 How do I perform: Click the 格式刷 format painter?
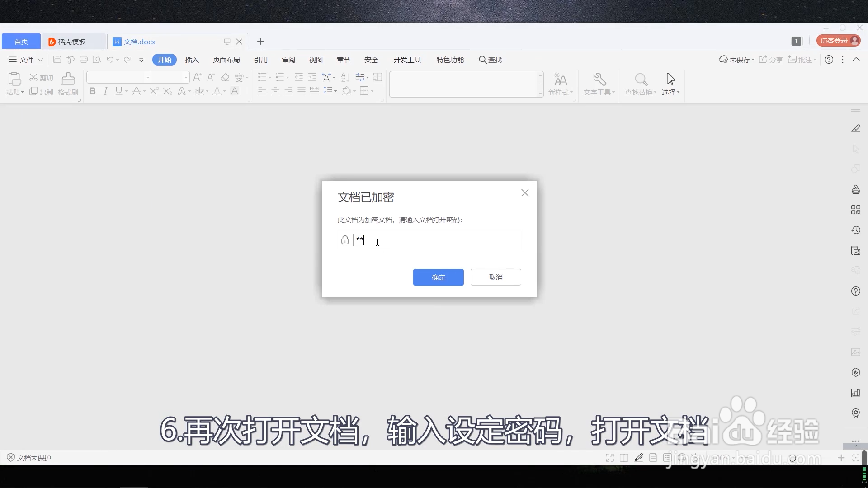tap(68, 84)
